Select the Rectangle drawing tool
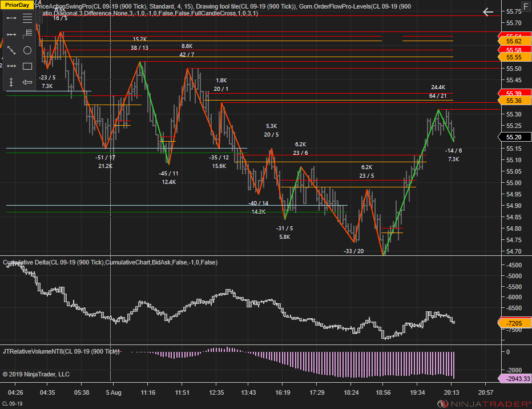Screen dimensions: 532x409 tap(27, 66)
